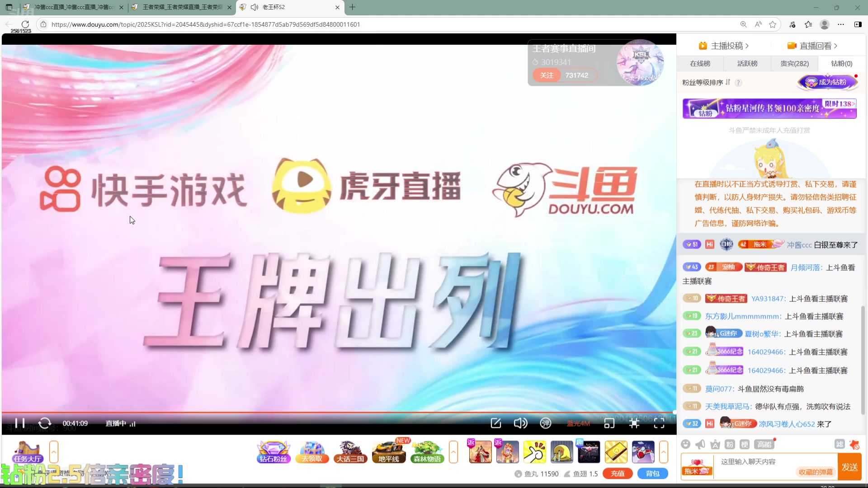Open browser zoom magnifier icon
The height and width of the screenshot is (488, 868).
(743, 24)
